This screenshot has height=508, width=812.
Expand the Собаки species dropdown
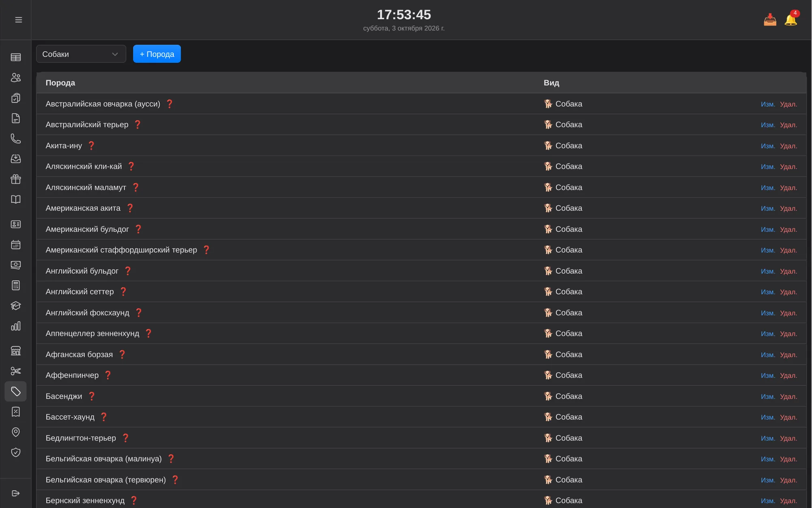[x=81, y=54]
